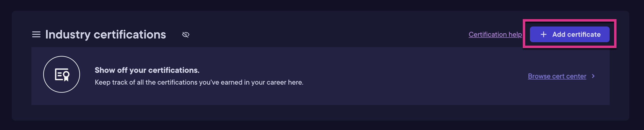The image size is (644, 130).
Task: Toggle the crossed-out eye visibility icon
Action: [x=186, y=35]
